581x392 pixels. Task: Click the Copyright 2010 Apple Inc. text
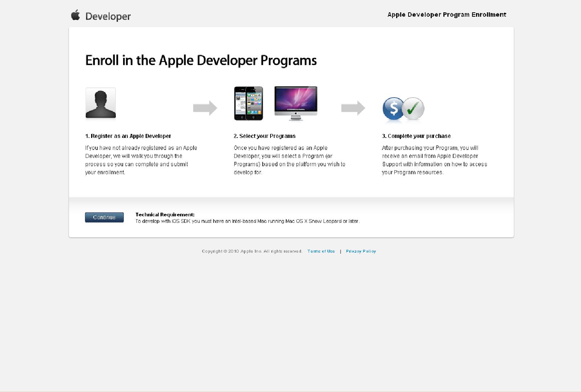(x=252, y=251)
